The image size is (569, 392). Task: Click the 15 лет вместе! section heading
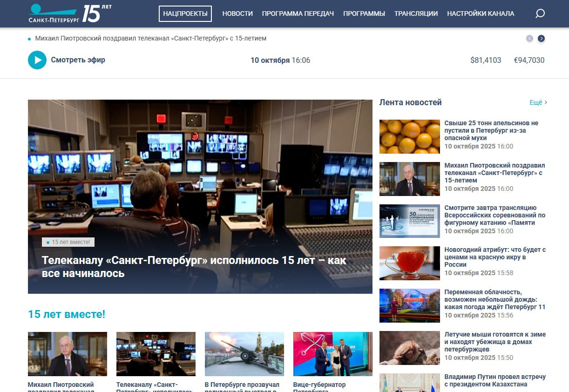click(67, 314)
